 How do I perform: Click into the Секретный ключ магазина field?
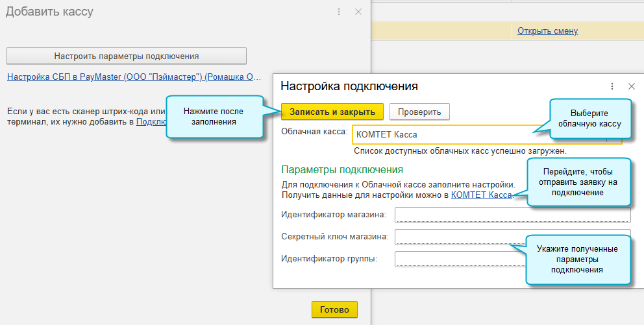[x=453, y=237]
